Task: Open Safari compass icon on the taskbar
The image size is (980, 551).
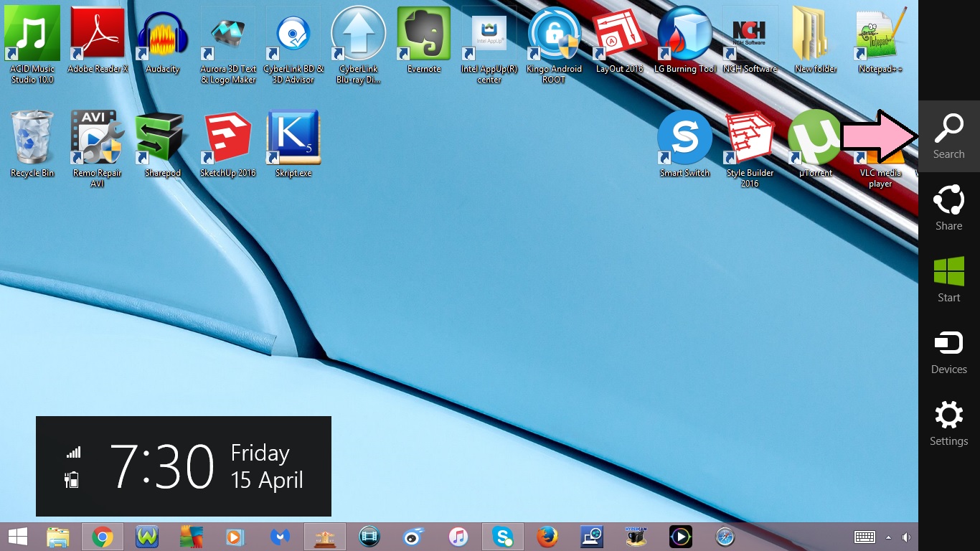Action: pyautogui.click(x=725, y=537)
